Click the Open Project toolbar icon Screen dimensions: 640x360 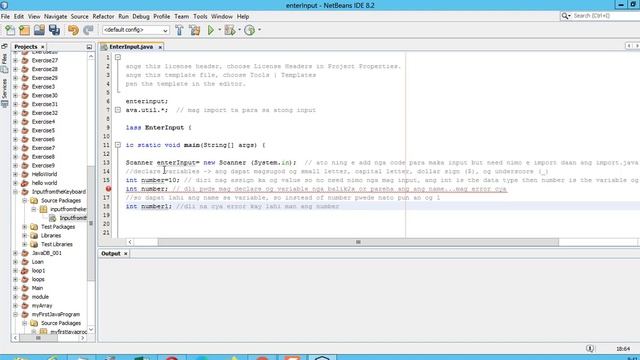point(39,30)
